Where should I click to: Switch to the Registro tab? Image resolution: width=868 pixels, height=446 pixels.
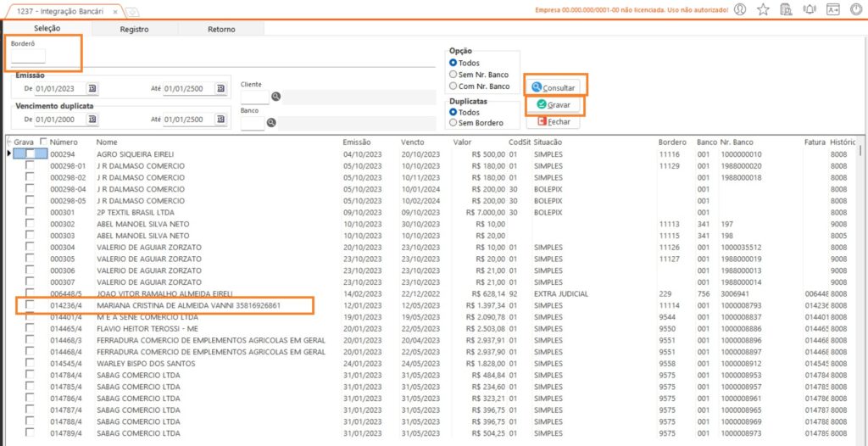(134, 29)
